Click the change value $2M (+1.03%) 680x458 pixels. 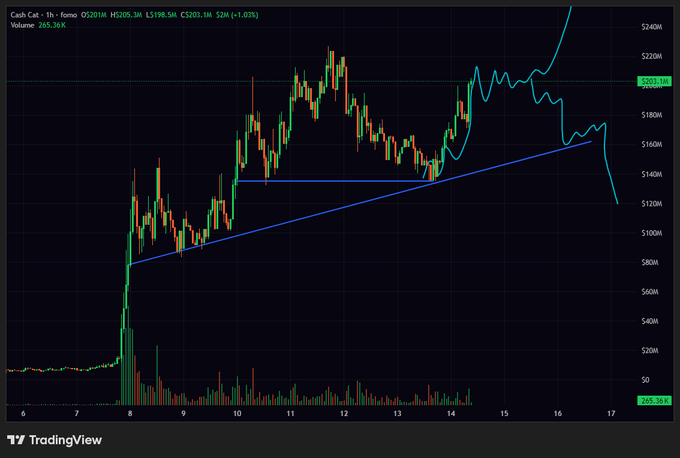coord(237,15)
